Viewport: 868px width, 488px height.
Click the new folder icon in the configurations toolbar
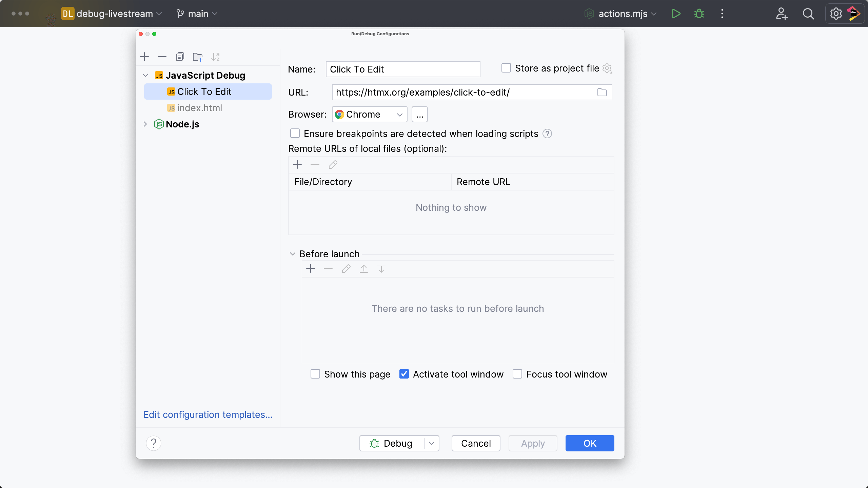coord(198,57)
